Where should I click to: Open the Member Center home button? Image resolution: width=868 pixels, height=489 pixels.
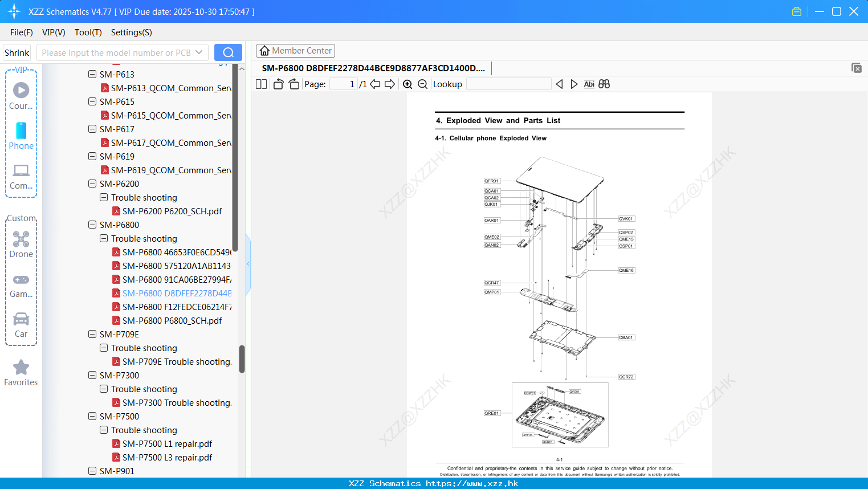point(295,51)
